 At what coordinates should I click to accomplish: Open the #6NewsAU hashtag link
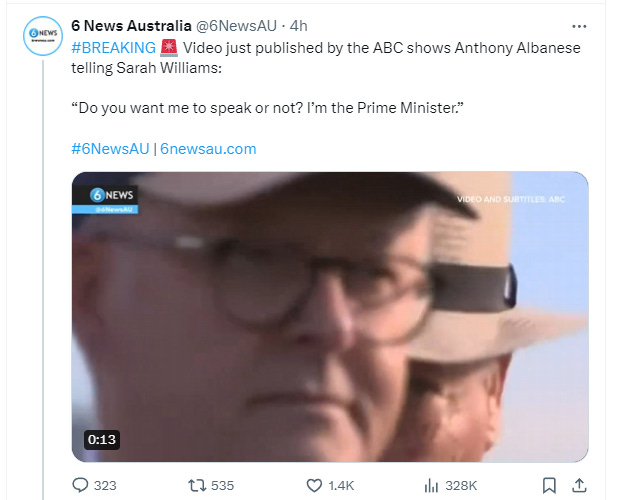(110, 149)
